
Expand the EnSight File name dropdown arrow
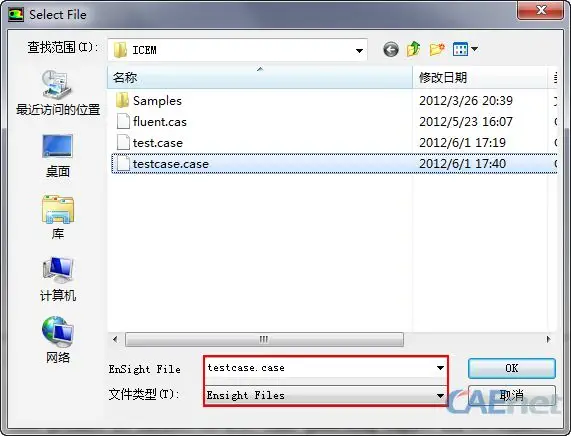pyautogui.click(x=440, y=368)
